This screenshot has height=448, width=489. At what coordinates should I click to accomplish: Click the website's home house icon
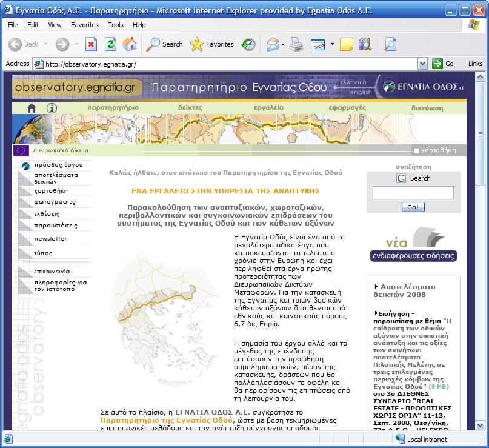coord(32,108)
